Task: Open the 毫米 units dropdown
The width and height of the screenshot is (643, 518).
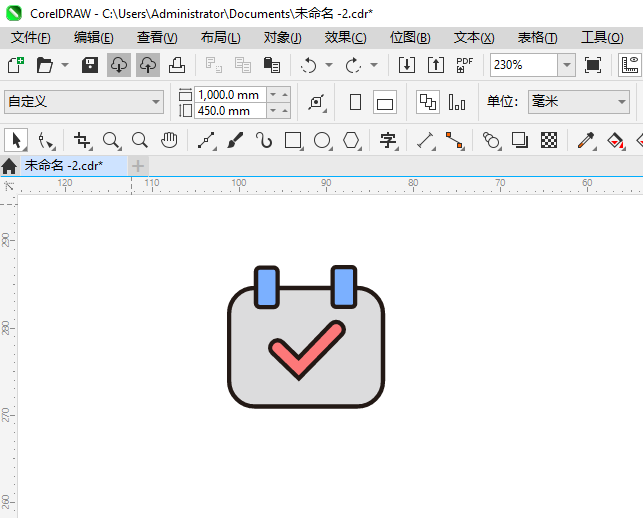Action: pyautogui.click(x=579, y=102)
